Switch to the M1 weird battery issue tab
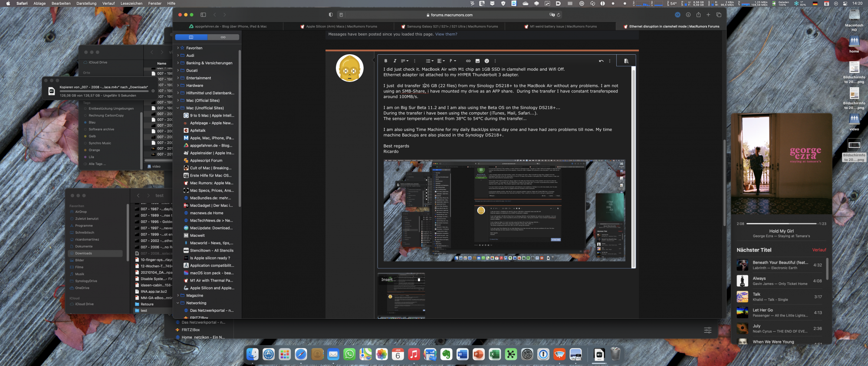The image size is (868, 366). pos(560,26)
